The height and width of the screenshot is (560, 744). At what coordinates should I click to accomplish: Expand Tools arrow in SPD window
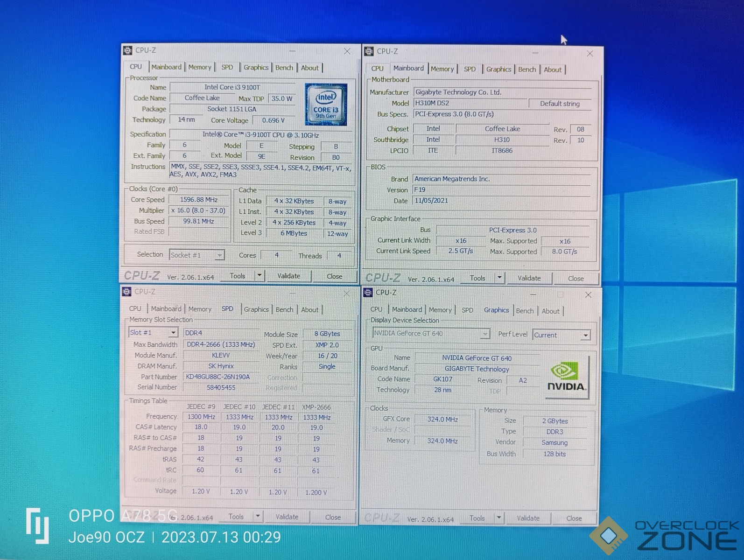[x=258, y=517]
